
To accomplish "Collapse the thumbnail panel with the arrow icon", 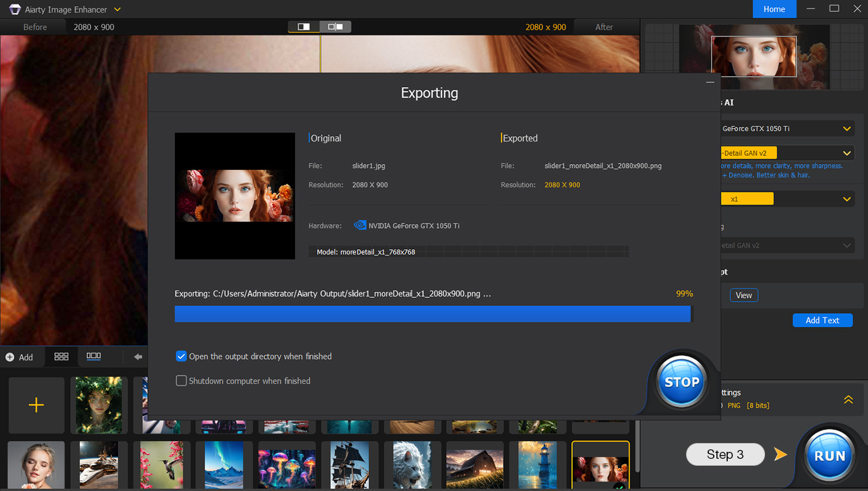I will (x=137, y=357).
